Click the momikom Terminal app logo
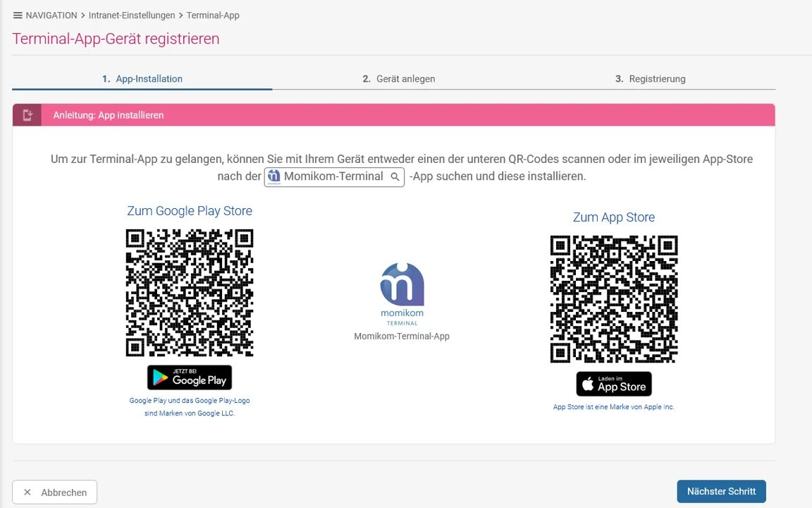 coord(402,294)
